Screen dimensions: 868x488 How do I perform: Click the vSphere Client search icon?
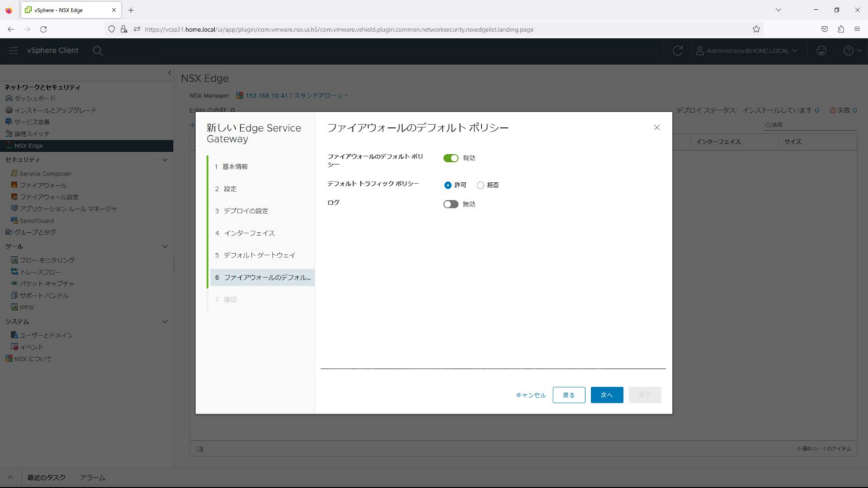click(x=98, y=51)
